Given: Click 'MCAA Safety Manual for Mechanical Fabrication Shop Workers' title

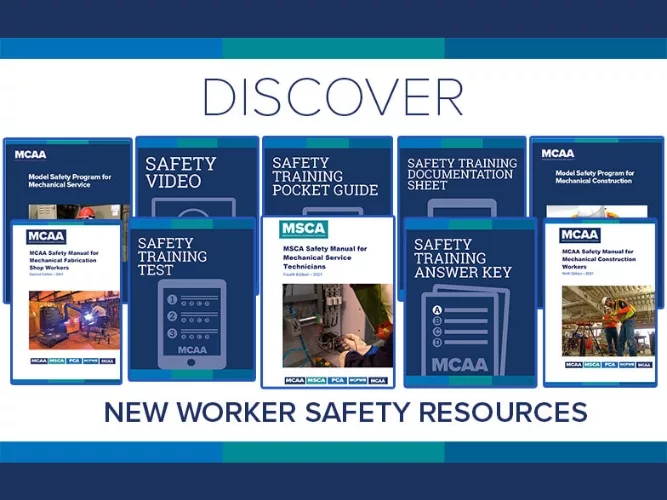Looking at the screenshot, I should point(64,260).
